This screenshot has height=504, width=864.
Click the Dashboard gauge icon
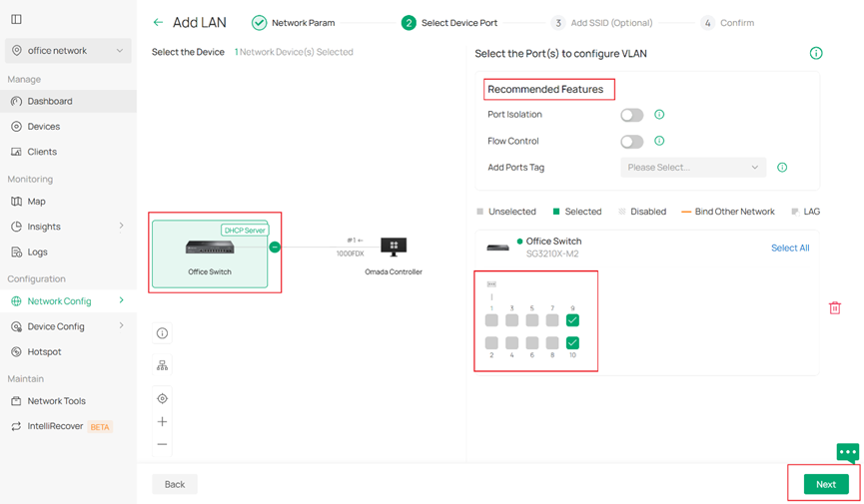[17, 102]
